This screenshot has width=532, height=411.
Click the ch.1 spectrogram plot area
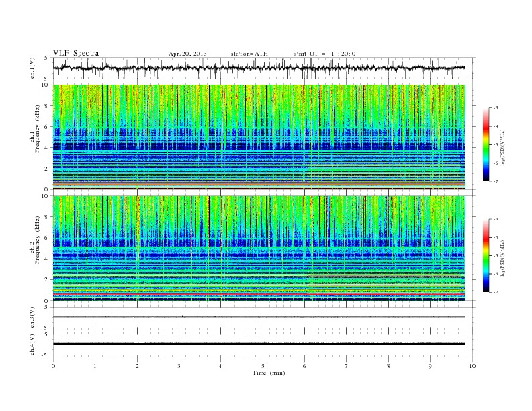tap(259, 137)
